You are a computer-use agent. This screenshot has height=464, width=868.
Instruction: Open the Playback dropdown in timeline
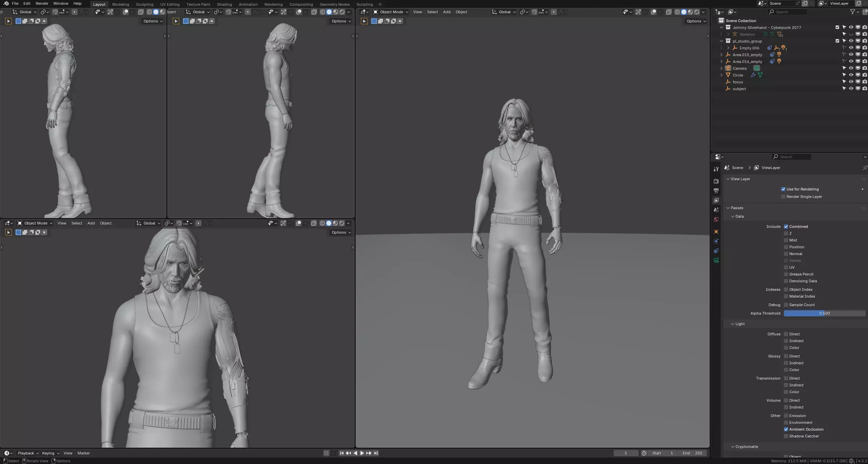click(x=28, y=453)
